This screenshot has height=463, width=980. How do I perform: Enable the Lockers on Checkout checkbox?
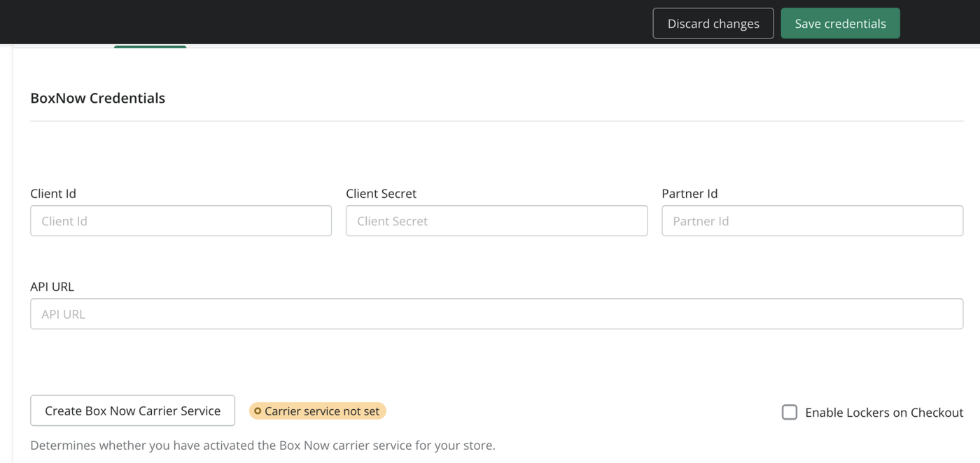[x=790, y=412]
